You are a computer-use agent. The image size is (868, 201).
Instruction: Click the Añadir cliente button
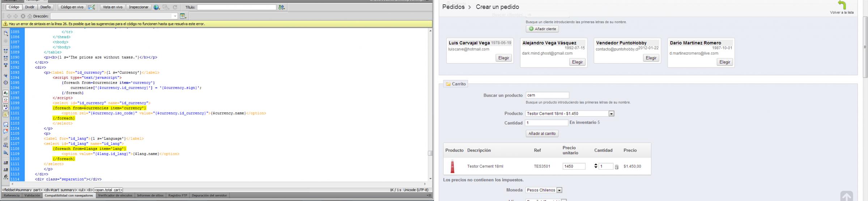pos(542,29)
